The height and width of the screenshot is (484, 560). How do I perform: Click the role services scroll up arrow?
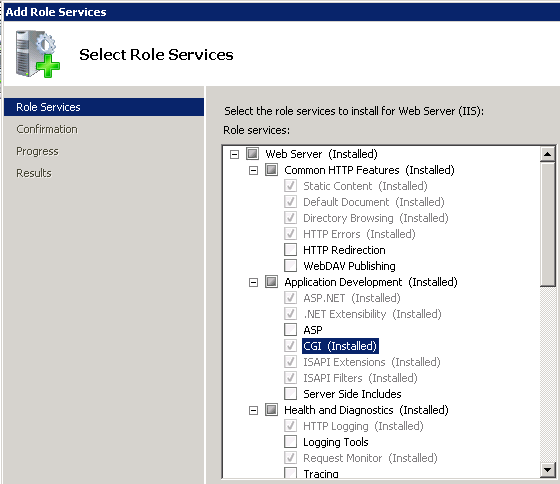[548, 154]
